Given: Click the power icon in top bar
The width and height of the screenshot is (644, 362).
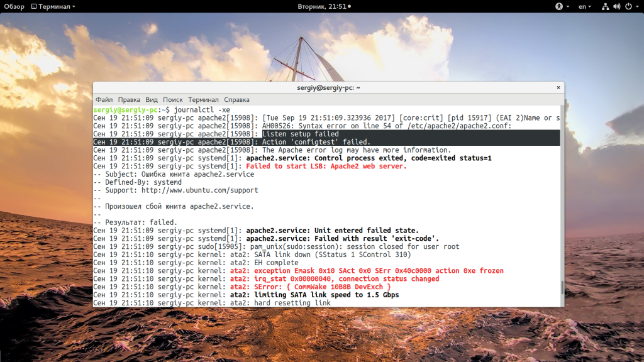Looking at the screenshot, I should 628,6.
